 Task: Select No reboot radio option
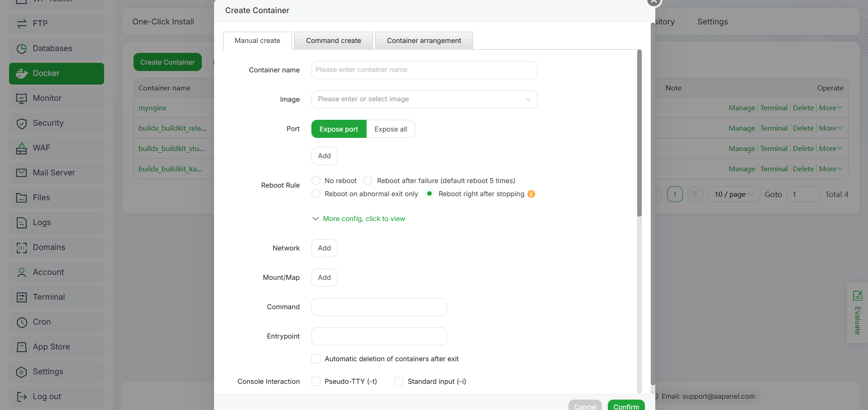(x=316, y=180)
